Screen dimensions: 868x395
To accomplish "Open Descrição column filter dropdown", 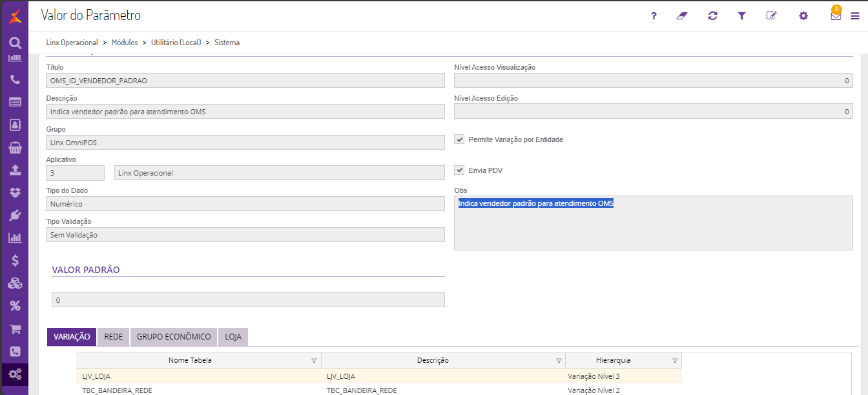I will coord(559,361).
